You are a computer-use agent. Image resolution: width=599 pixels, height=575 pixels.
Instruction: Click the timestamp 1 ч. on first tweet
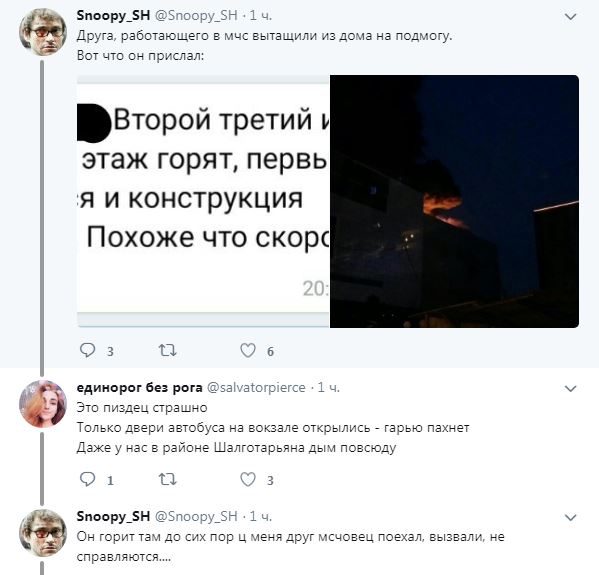click(261, 15)
